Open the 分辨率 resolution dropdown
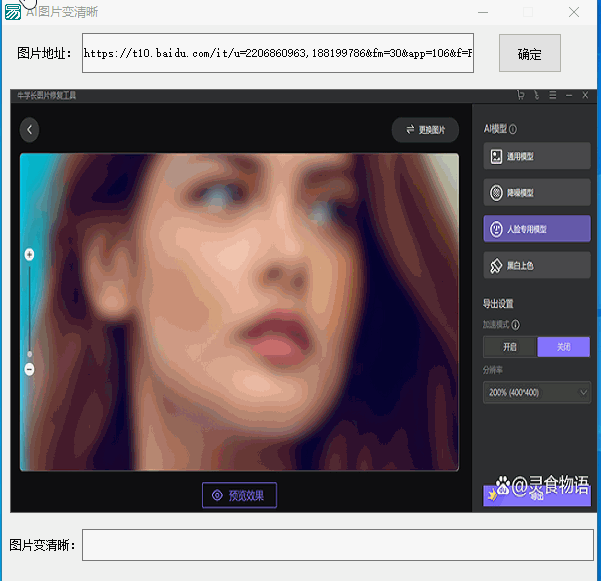Viewport: 601px width, 581px height. tap(536, 393)
